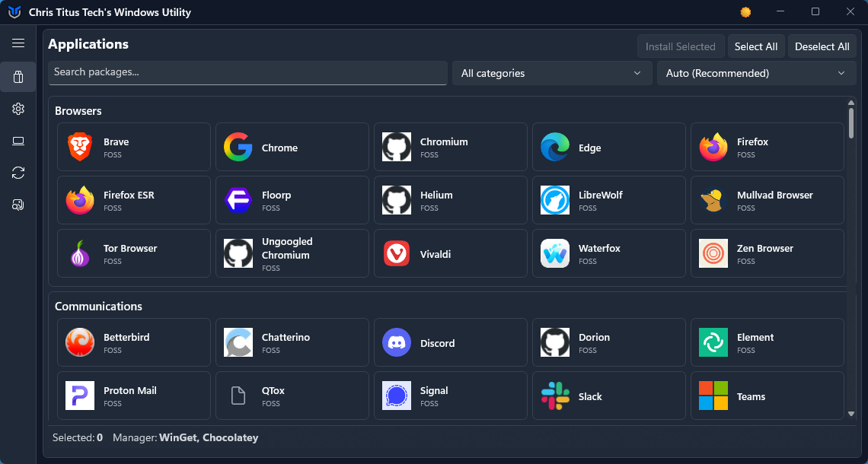Click the scrollbar up arrow
Image resolution: width=868 pixels, height=464 pixels.
click(x=851, y=103)
